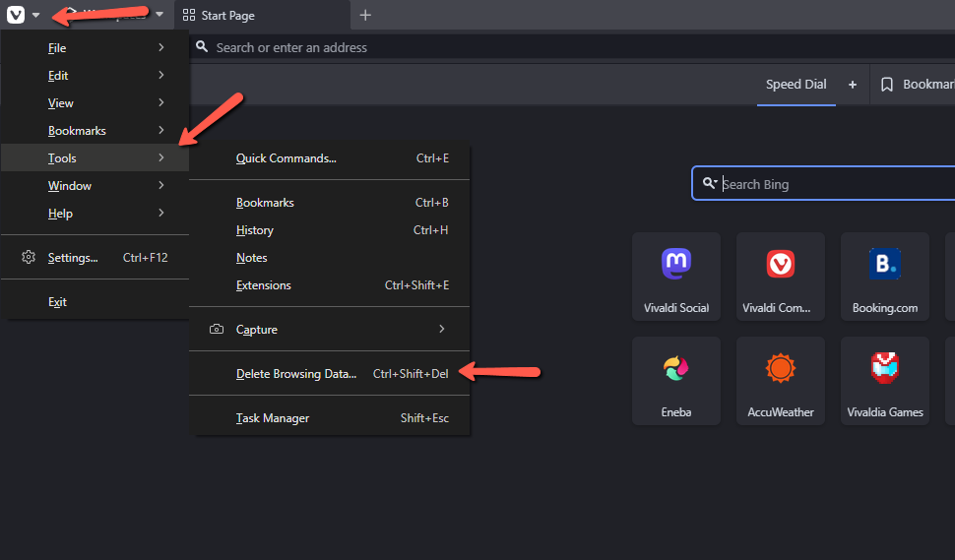This screenshot has width=955, height=560.
Task: Click the Settings gear icon
Action: (x=29, y=257)
